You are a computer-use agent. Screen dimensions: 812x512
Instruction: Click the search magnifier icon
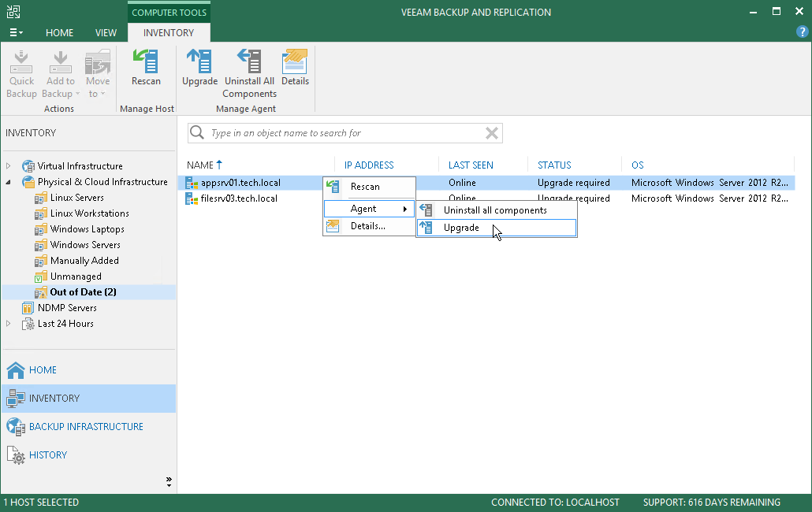[197, 133]
